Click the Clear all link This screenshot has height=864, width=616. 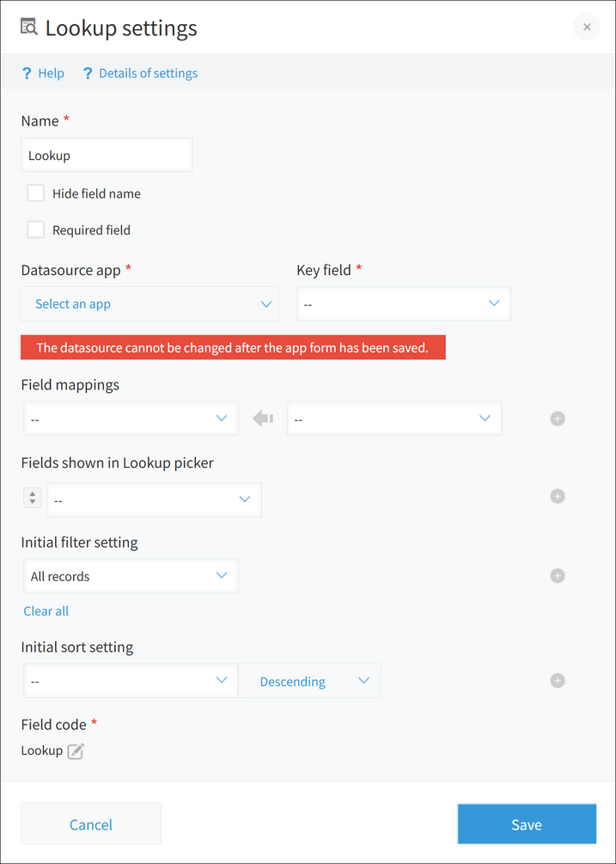pyautogui.click(x=46, y=610)
